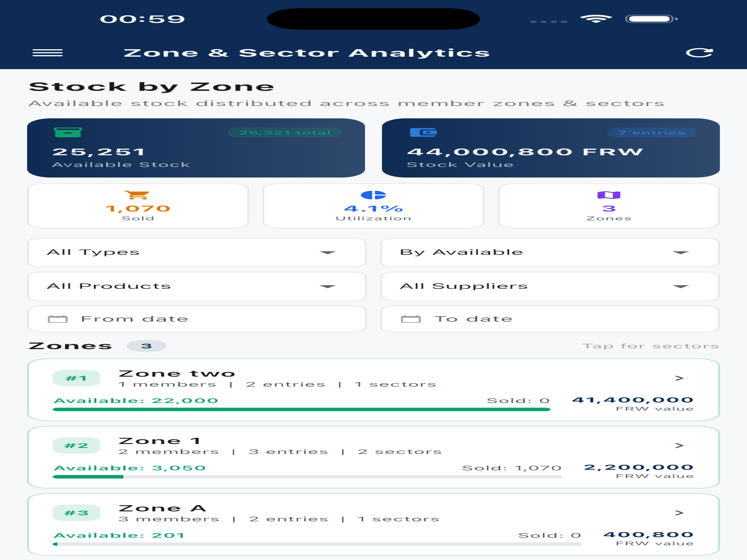Tap the Zone A title
Screen dimensions: 747x560
(x=162, y=508)
